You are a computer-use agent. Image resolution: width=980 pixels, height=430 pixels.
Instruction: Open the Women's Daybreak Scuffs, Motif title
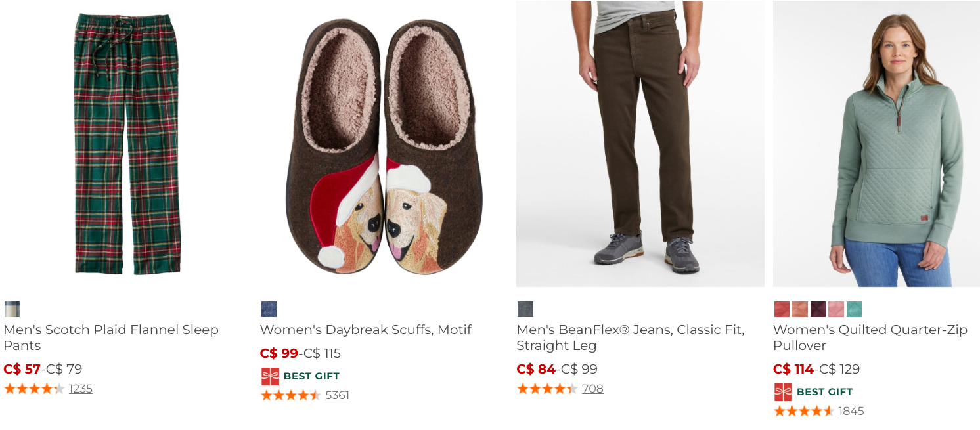pos(367,330)
